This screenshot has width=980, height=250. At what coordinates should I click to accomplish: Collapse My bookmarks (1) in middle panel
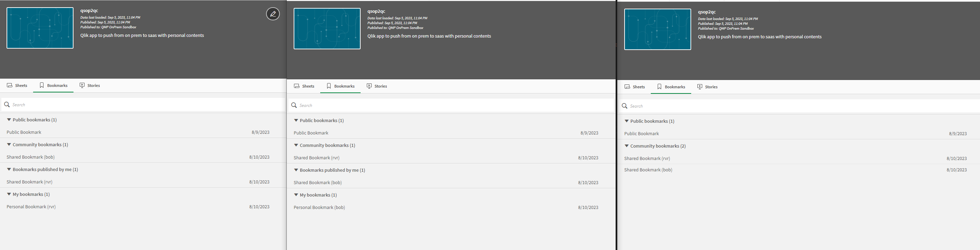pyautogui.click(x=296, y=195)
